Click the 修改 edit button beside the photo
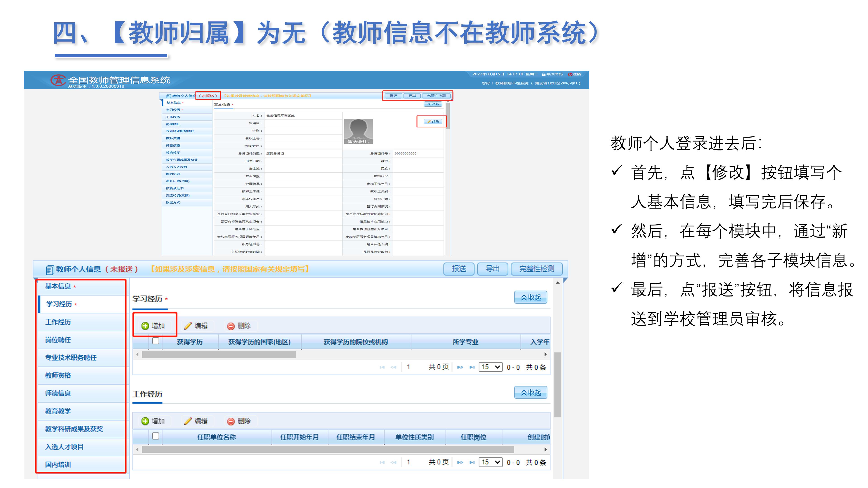This screenshot has width=868, height=488. [x=433, y=122]
